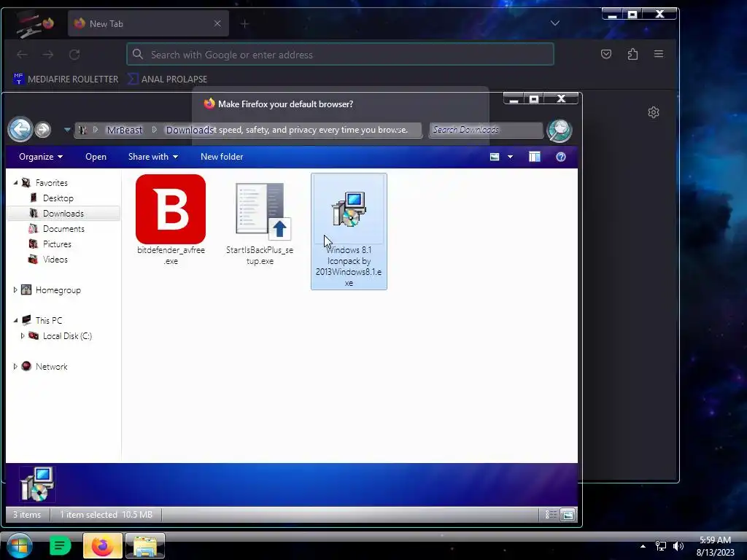Select the Windows 8.1 Iconpack installer icon
The width and height of the screenshot is (747, 560).
(x=349, y=209)
